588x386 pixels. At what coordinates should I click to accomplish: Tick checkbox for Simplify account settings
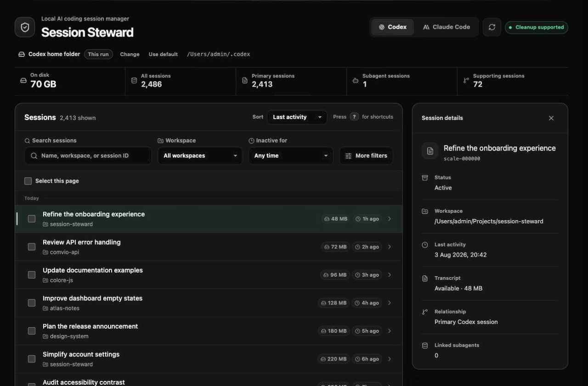tap(32, 359)
